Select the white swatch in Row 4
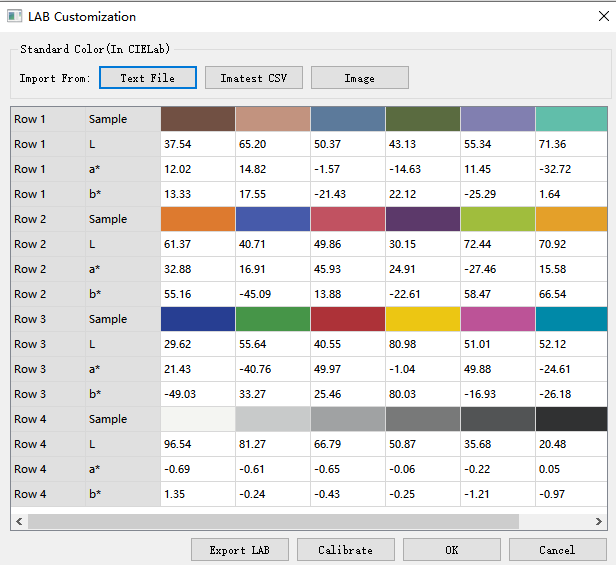 click(x=198, y=419)
